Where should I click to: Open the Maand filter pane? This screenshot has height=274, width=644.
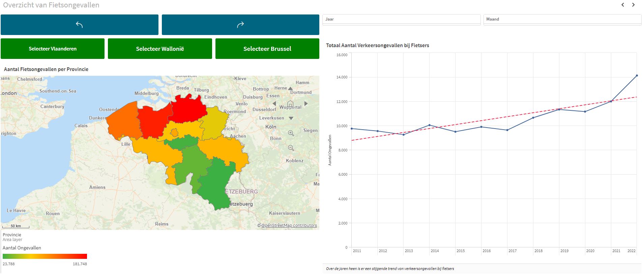tap(562, 19)
